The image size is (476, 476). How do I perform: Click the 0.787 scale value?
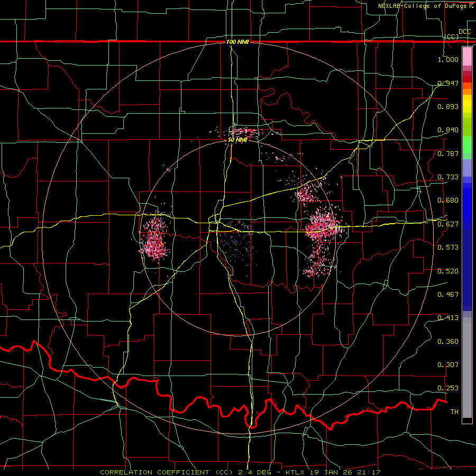click(x=448, y=153)
